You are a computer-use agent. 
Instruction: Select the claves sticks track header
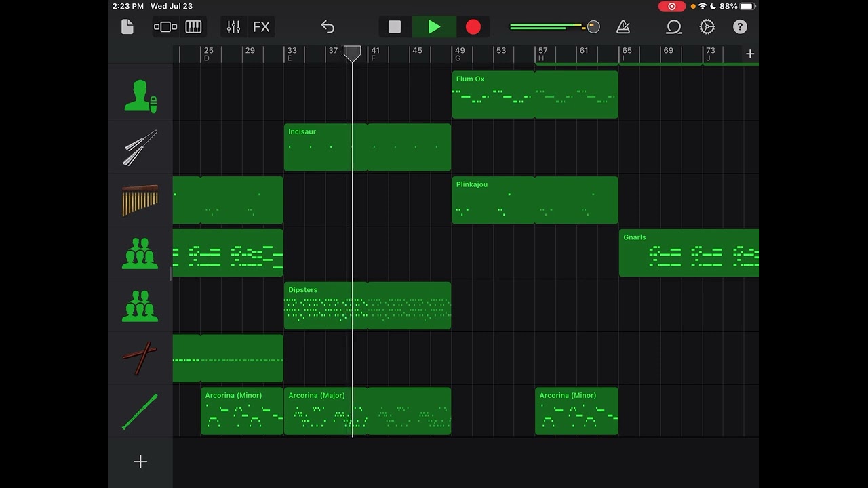(x=140, y=359)
